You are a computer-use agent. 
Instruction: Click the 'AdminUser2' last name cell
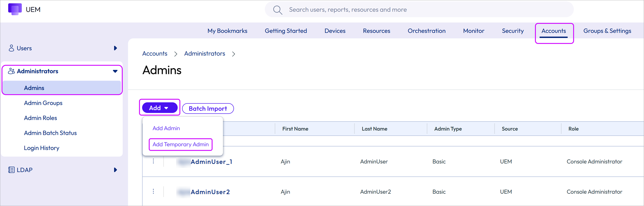coord(376,192)
